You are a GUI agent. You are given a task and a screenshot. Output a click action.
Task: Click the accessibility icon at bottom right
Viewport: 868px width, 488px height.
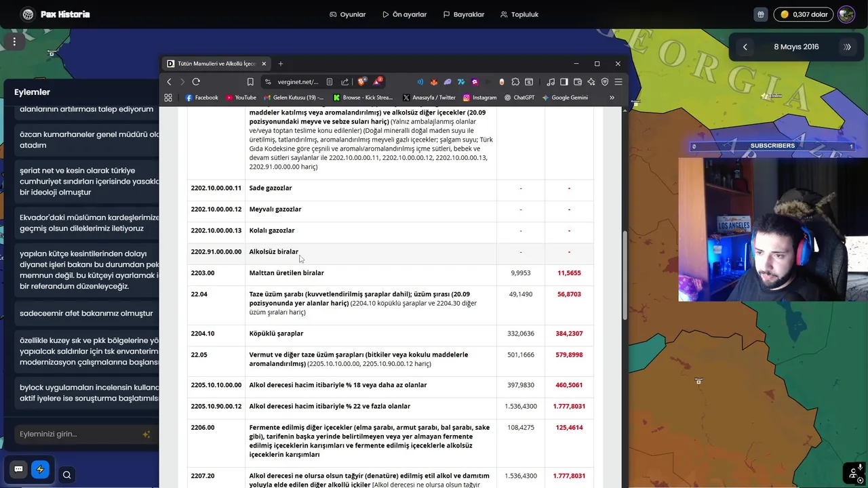(x=854, y=472)
